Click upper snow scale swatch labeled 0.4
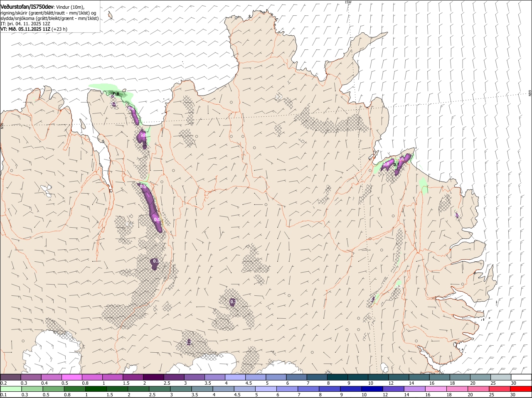532x398 pixels. pyautogui.click(x=51, y=377)
